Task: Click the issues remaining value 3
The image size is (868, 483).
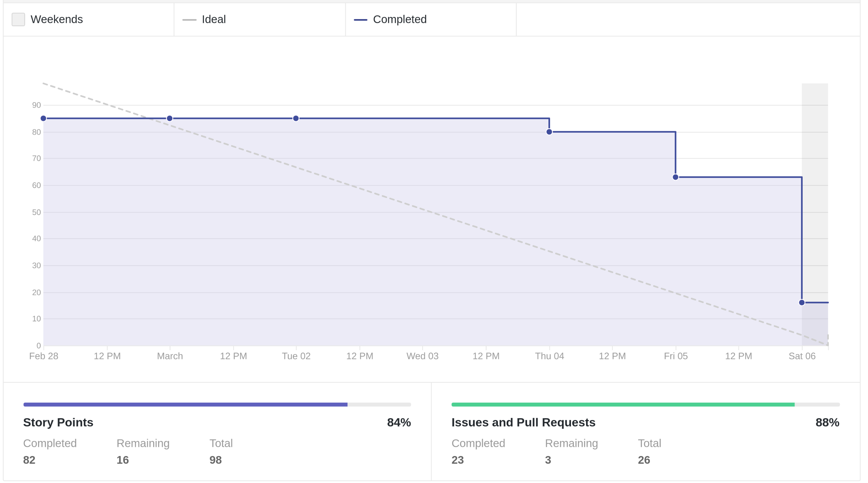Action: (548, 460)
